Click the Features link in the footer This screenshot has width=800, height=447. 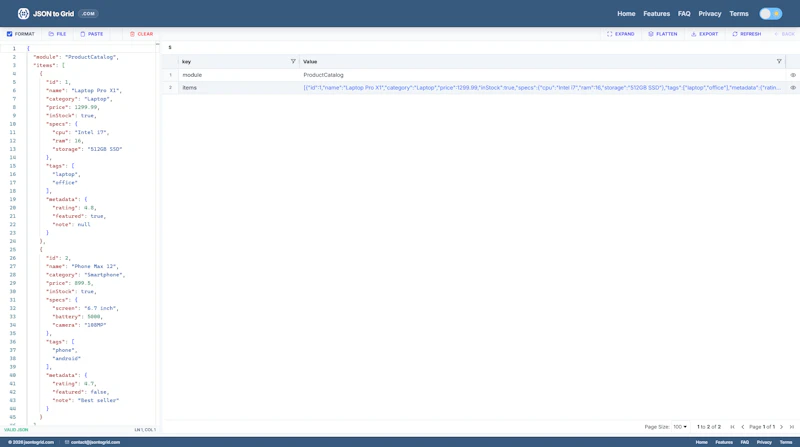(723, 442)
